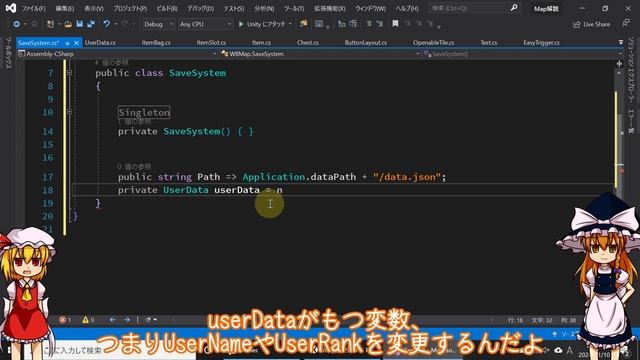Open the 編集(E) menu
The height and width of the screenshot is (360, 640).
(x=64, y=8)
